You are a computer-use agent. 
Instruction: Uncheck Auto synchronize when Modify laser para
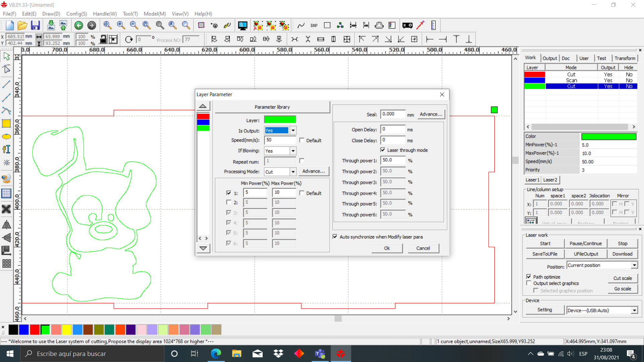(335, 237)
